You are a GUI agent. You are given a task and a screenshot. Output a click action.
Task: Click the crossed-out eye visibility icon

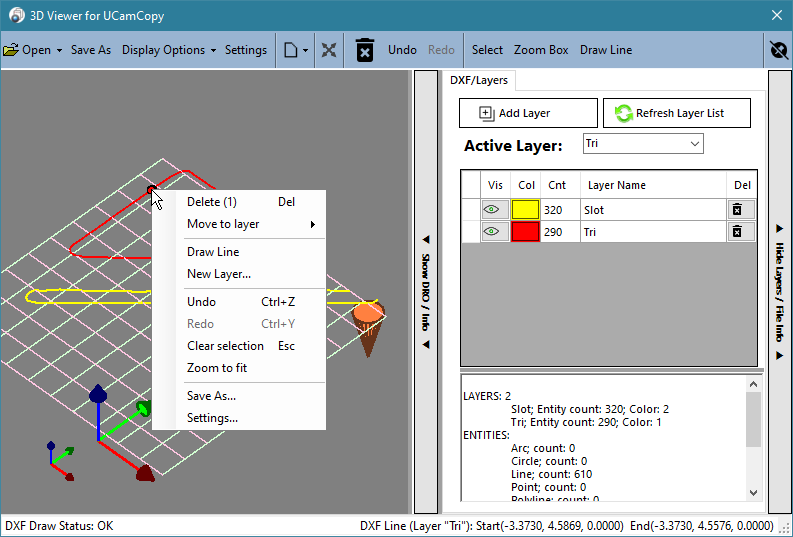click(x=779, y=50)
